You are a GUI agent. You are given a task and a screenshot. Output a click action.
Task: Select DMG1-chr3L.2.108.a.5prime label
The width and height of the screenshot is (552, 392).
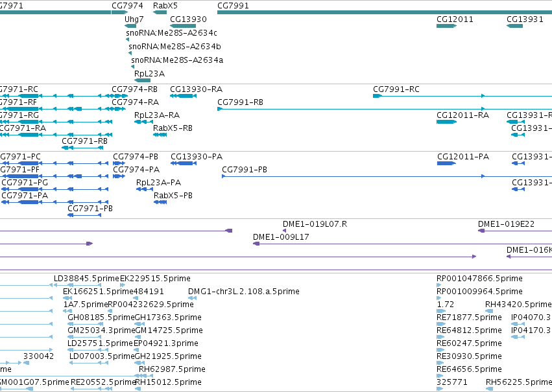pyautogui.click(x=244, y=292)
